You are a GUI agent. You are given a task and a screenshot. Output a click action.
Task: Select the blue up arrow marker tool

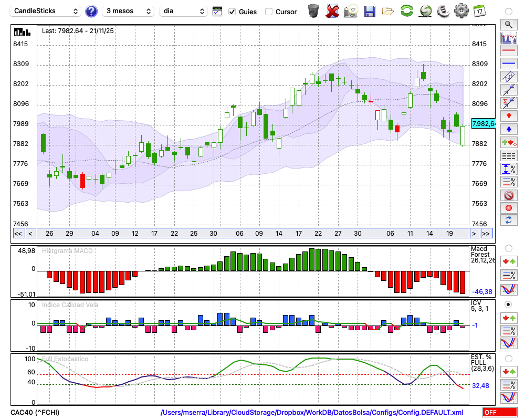point(508,129)
